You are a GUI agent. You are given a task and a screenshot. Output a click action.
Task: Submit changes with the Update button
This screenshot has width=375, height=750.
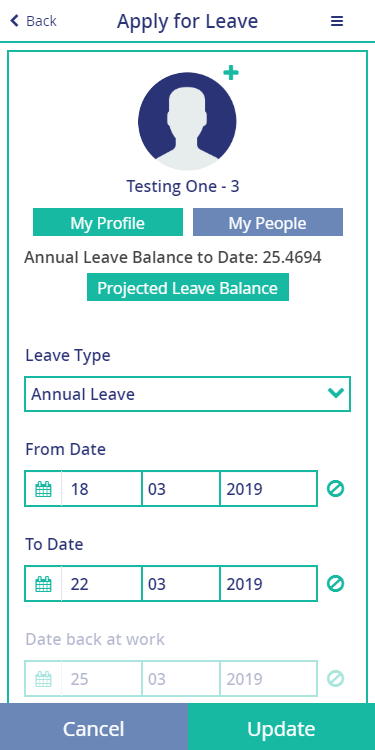[281, 727]
